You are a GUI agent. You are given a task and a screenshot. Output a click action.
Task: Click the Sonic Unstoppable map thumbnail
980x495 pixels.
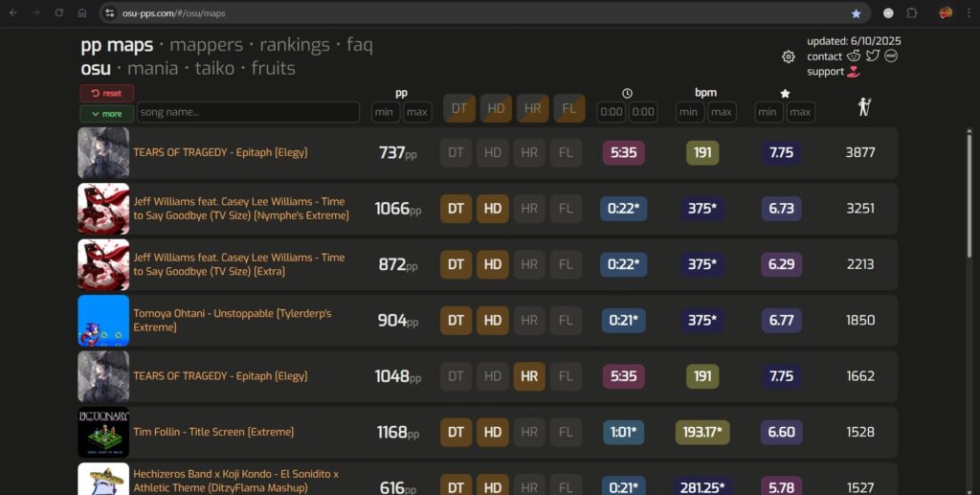[103, 321]
